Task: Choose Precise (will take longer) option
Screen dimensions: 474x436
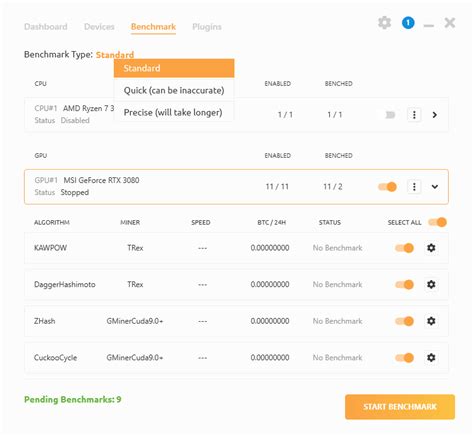Action: pos(174,112)
